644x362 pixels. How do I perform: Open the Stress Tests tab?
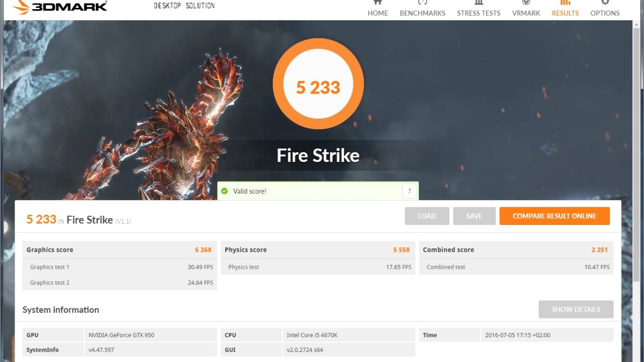click(x=479, y=9)
